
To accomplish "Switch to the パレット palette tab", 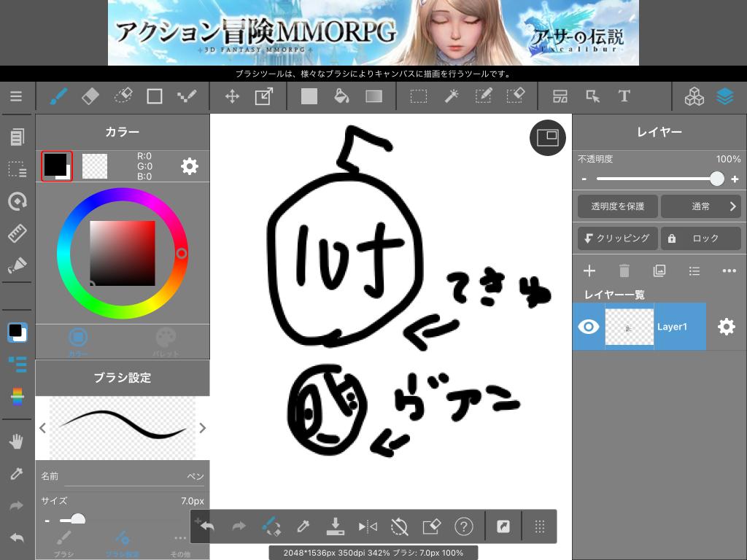I will [x=166, y=341].
